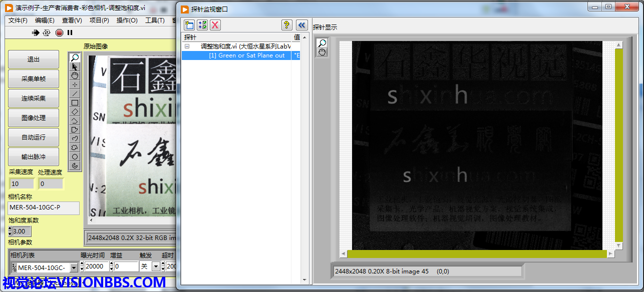
Task: Open the 操作(O) menu
Action: [127, 20]
